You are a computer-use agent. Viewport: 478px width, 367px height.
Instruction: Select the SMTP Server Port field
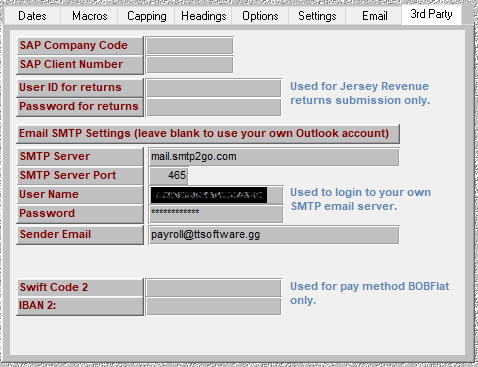pyautogui.click(x=169, y=176)
